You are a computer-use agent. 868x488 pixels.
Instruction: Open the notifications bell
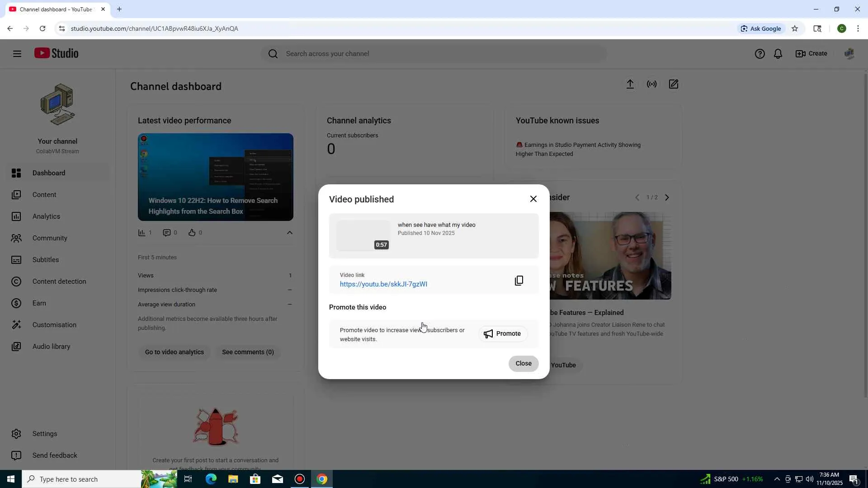point(778,54)
